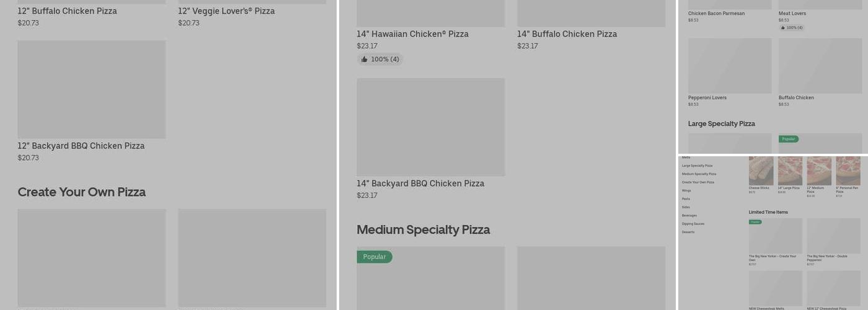
Task: Open Beverages category in sidebar
Action: coord(689,215)
